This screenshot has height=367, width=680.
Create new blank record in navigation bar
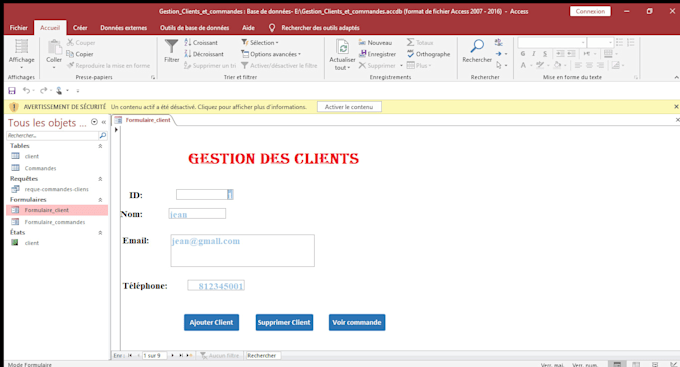189,355
